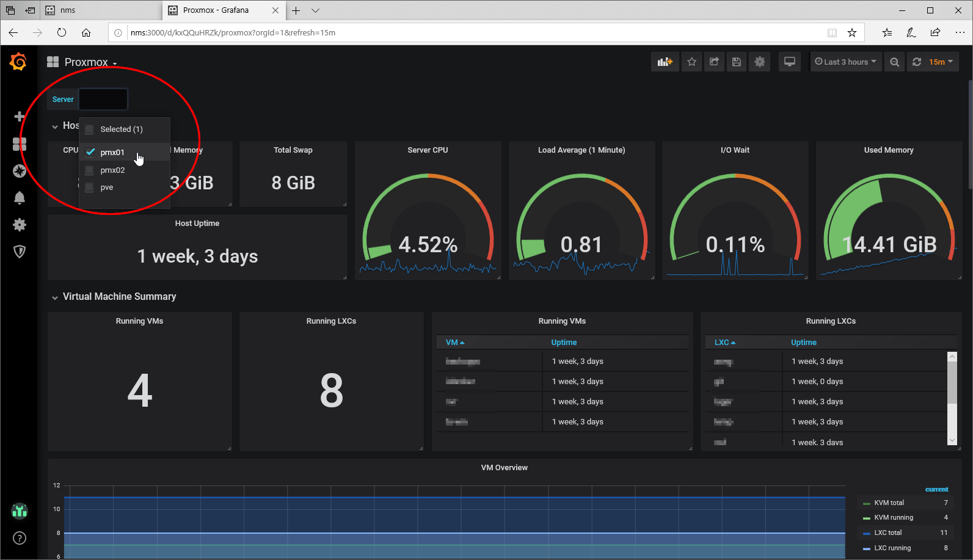Collapse the Host row expander chevron
The height and width of the screenshot is (560, 973).
click(55, 126)
